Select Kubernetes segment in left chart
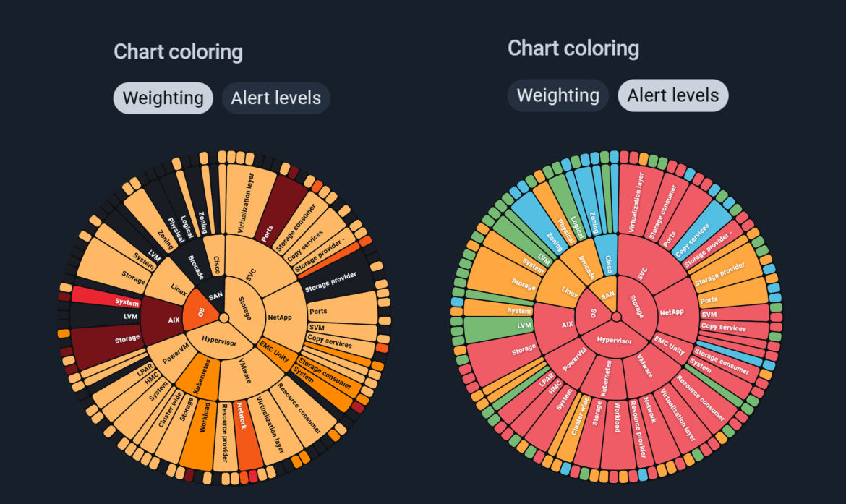The height and width of the screenshot is (504, 846). (206, 375)
